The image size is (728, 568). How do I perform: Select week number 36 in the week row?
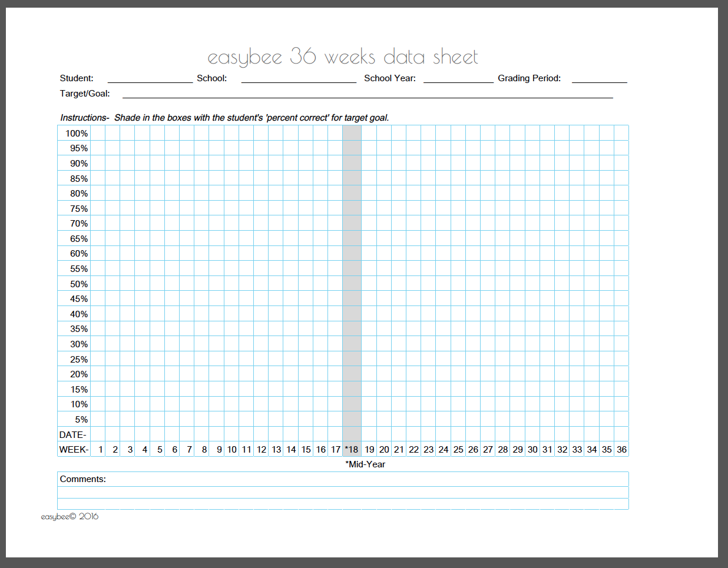pos(621,449)
